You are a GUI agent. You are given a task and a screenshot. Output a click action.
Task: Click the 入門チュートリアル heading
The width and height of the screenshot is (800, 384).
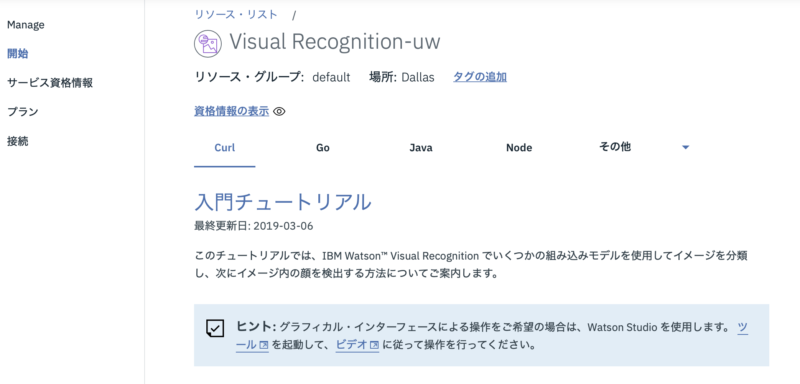pos(283,202)
